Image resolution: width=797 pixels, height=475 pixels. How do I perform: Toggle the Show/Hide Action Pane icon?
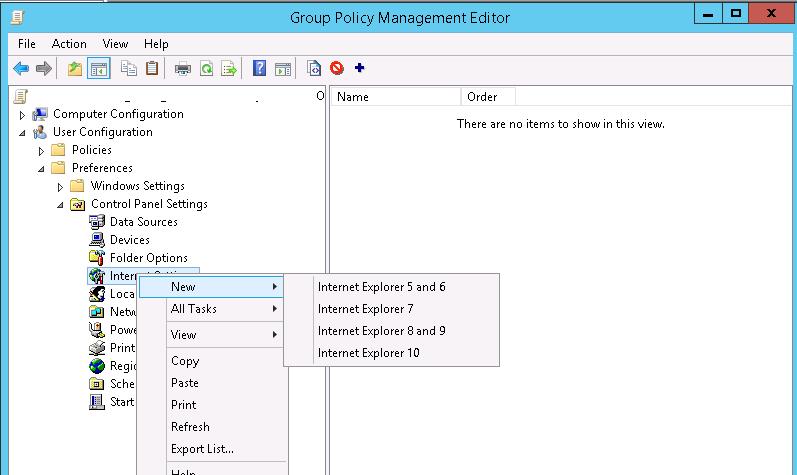283,68
